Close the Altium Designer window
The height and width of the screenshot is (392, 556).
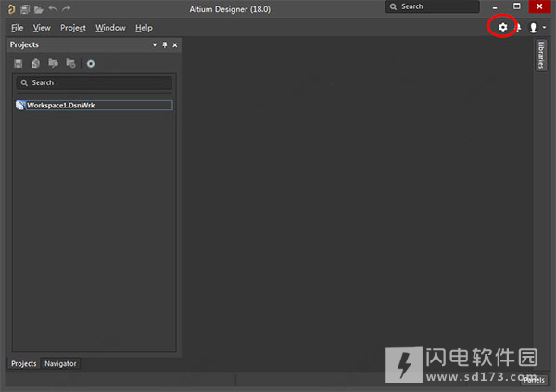pos(539,6)
